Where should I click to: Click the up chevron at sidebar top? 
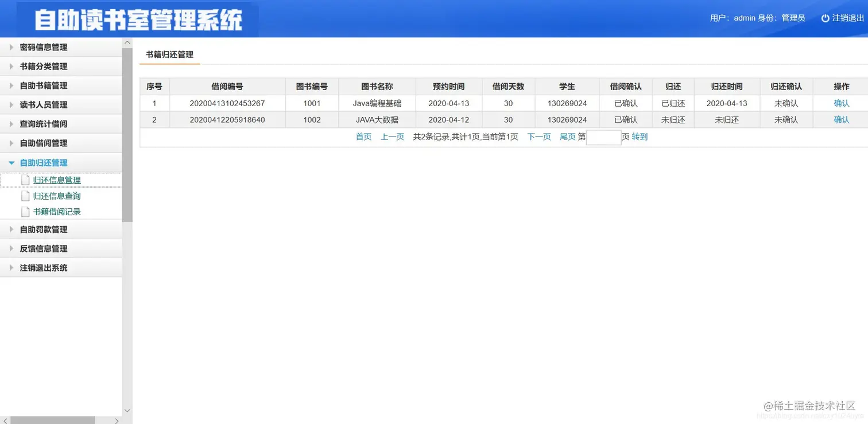pos(127,41)
